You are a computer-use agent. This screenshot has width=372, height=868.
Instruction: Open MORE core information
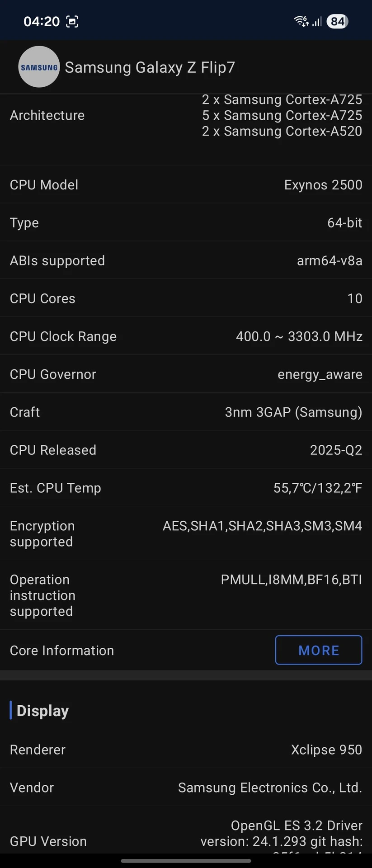click(x=319, y=650)
